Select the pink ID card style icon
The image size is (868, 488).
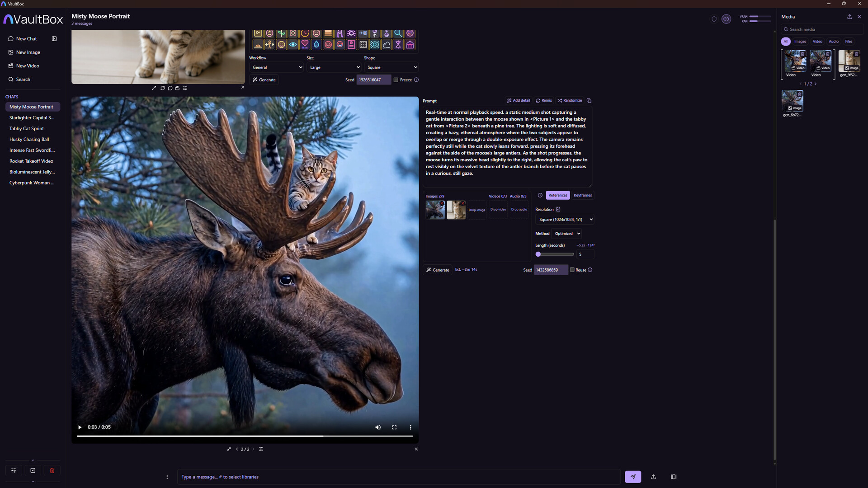point(351,45)
